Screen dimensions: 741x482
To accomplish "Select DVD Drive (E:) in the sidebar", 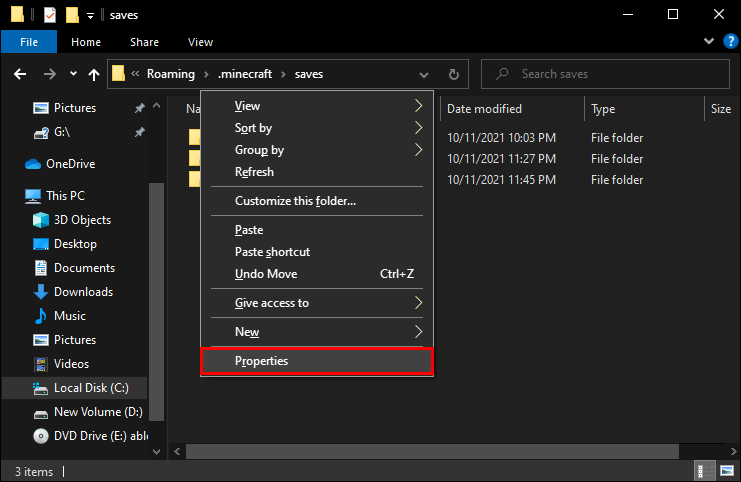I will click(x=86, y=436).
